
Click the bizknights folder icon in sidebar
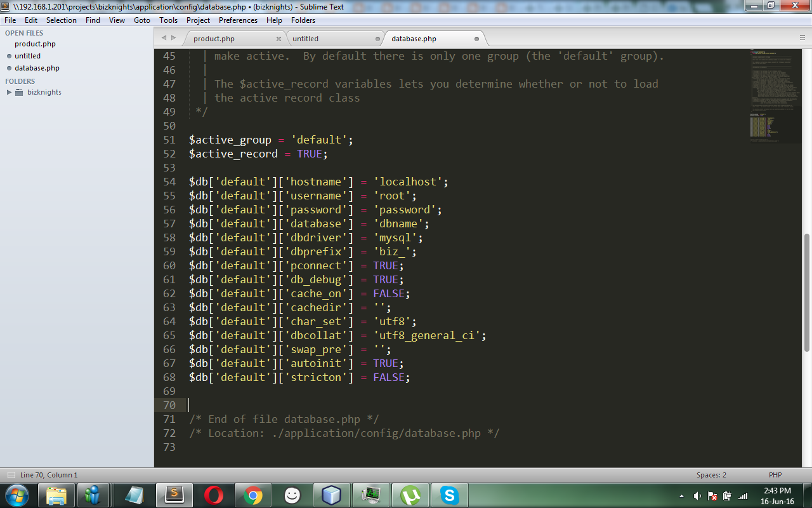19,92
